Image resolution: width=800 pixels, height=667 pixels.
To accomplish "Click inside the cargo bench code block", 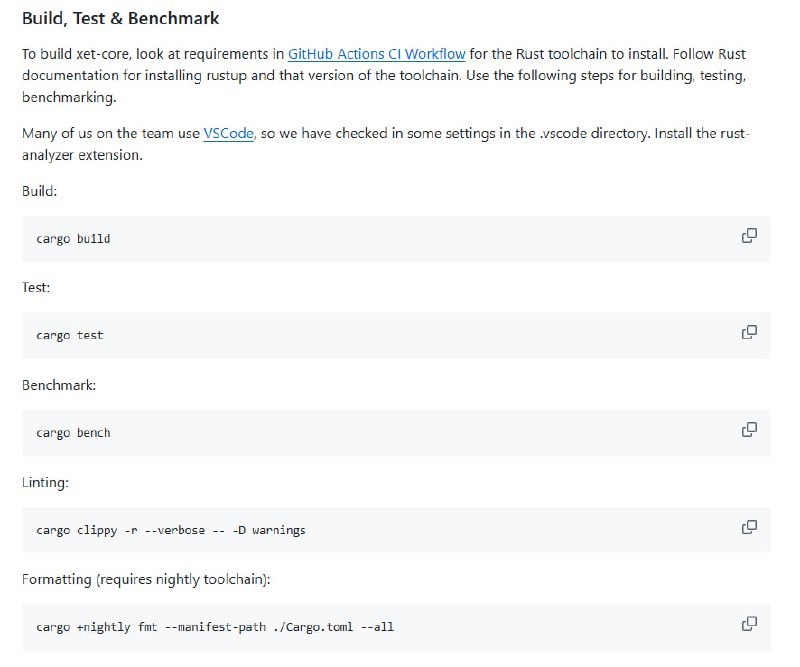I will point(73,432).
